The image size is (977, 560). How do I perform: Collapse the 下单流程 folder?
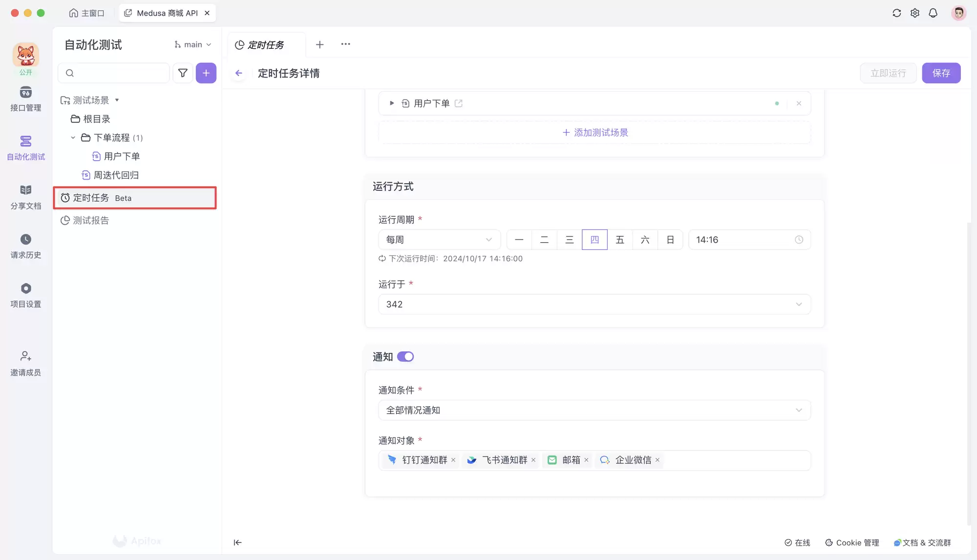coord(73,138)
